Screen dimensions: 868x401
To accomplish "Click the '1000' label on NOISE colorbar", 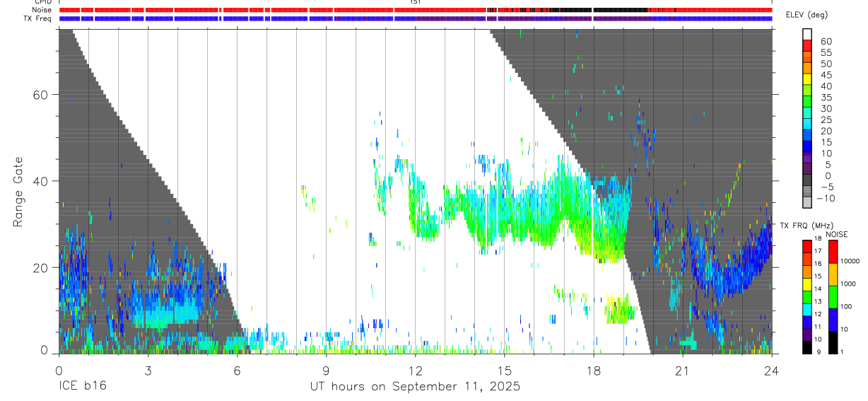I will 848,284.
